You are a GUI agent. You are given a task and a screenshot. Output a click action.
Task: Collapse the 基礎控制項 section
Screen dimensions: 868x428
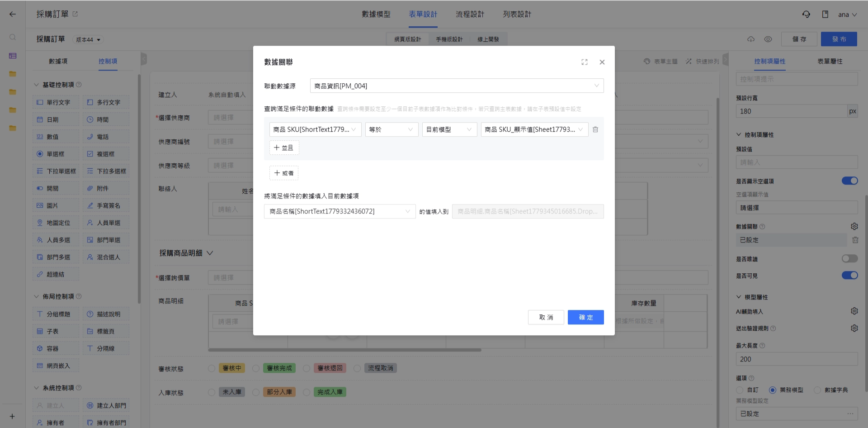tap(36, 85)
